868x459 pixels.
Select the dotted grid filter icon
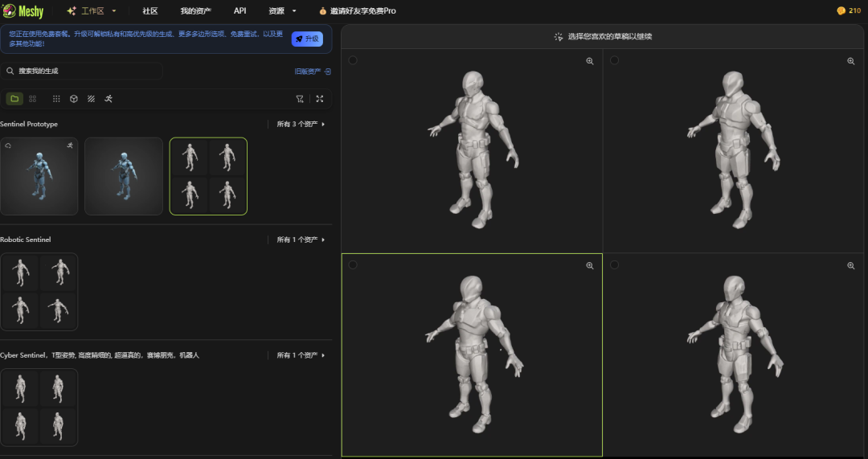tap(56, 99)
